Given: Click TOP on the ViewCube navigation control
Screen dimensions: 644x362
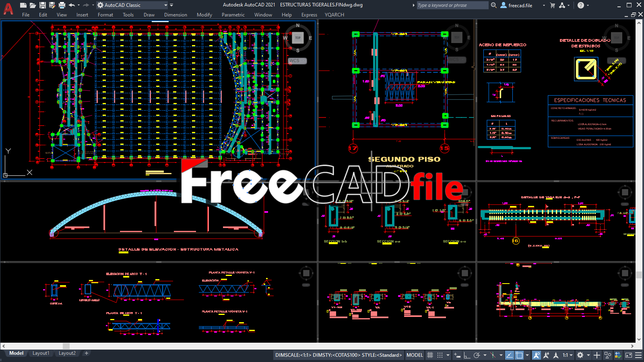Looking at the screenshot, I should 297,38.
